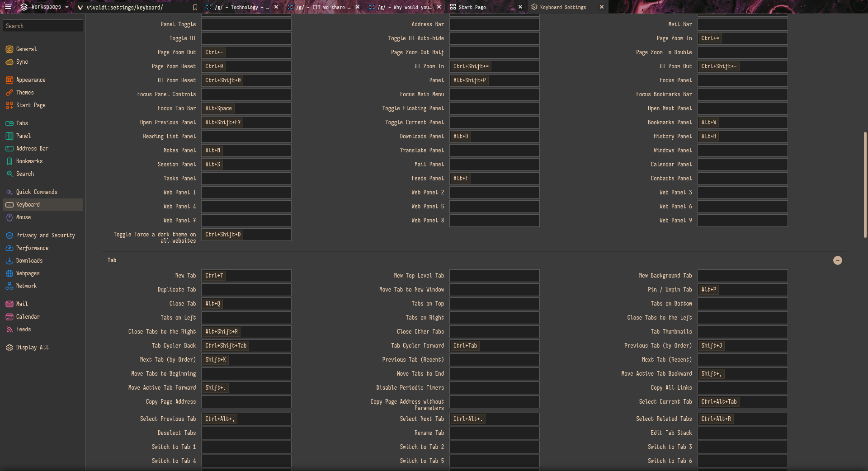Click the Focus Tab Bar shortcut field
Image resolution: width=868 pixels, height=471 pixels.
tap(246, 108)
